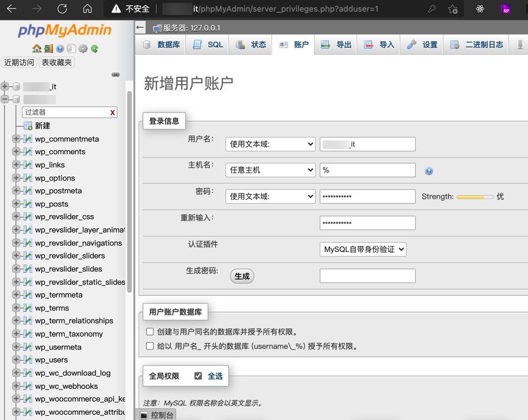Image resolution: width=528 pixels, height=420 pixels.
Task: Click the saved password key icon
Action: [432, 9]
